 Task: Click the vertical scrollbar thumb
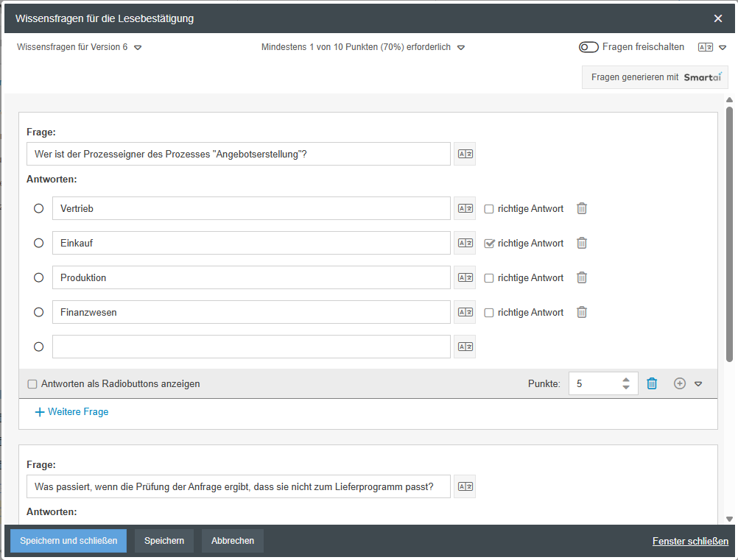pos(729,234)
